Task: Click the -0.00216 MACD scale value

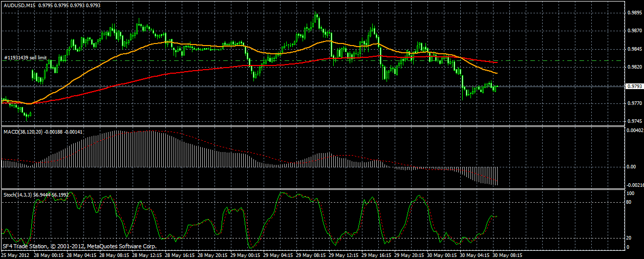Action: 635,185
